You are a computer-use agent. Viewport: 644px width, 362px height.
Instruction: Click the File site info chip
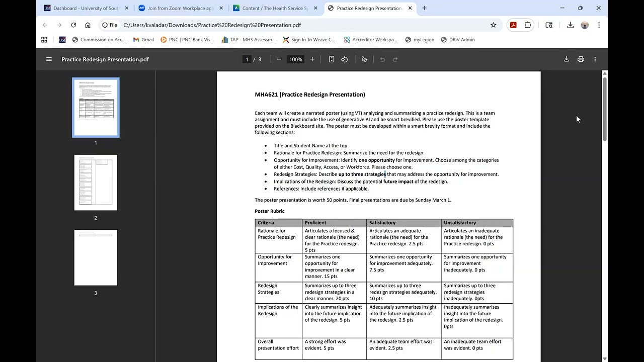click(x=110, y=25)
